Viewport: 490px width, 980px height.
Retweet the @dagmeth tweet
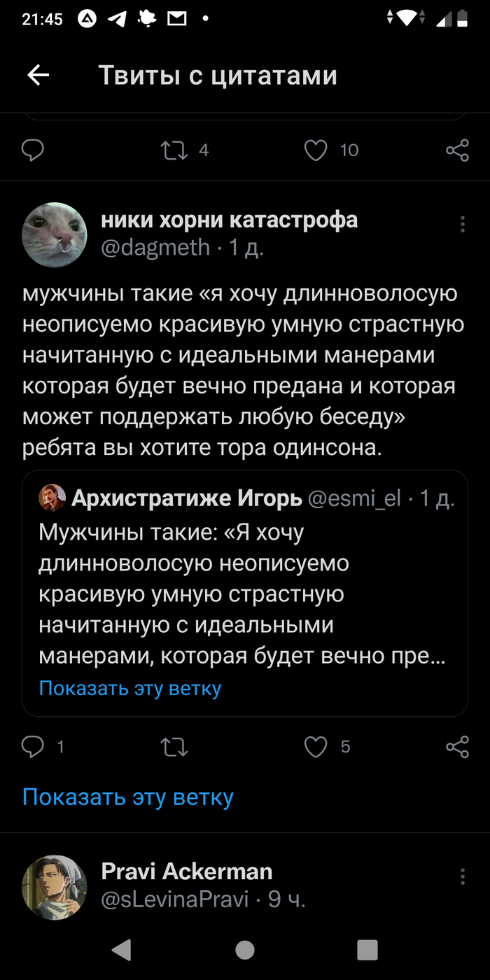pyautogui.click(x=174, y=748)
